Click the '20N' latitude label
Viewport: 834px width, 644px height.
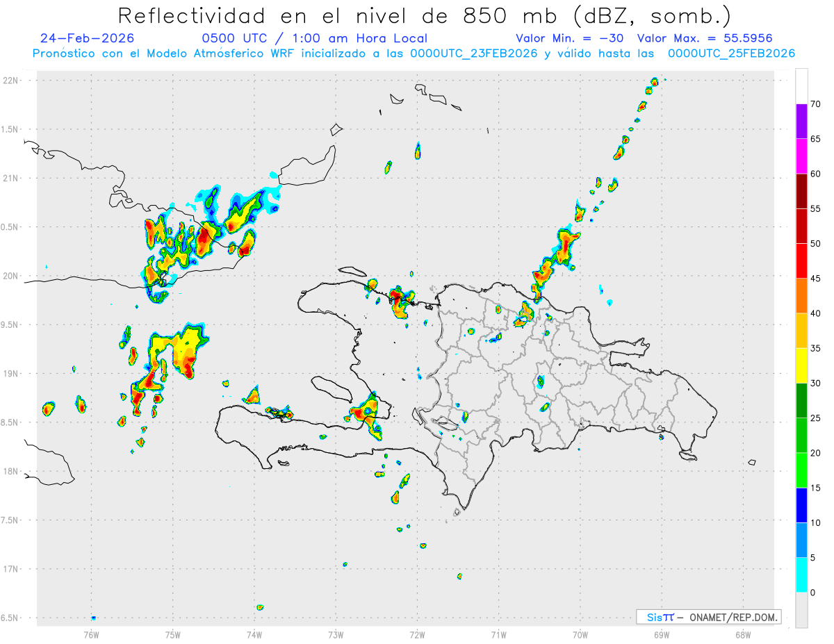(x=10, y=276)
